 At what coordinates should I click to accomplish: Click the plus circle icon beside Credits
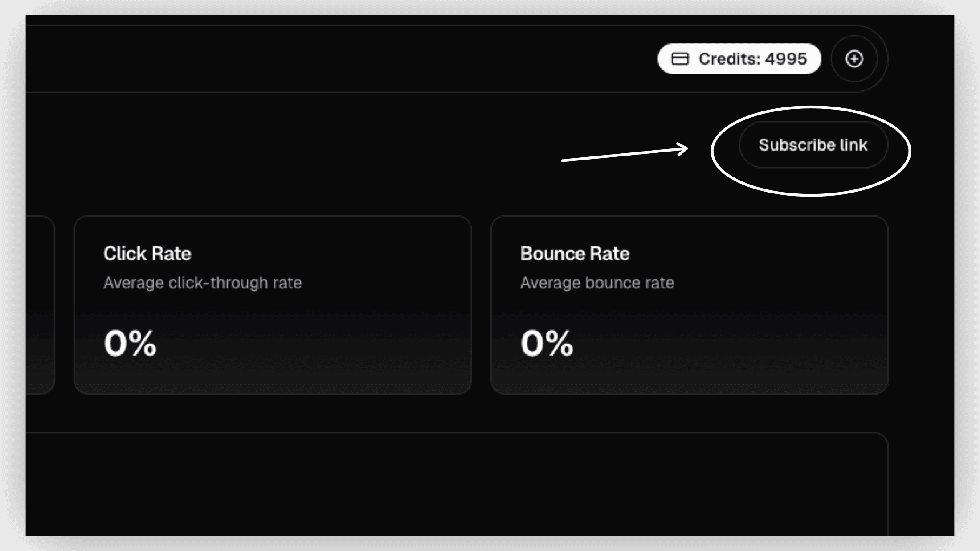pos(854,59)
